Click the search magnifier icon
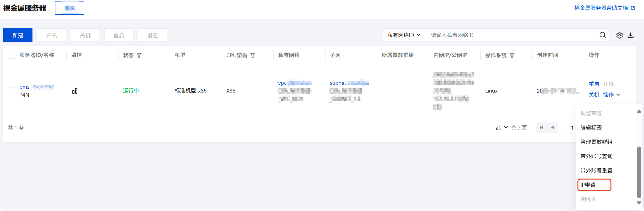644x211 pixels. pyautogui.click(x=602, y=35)
